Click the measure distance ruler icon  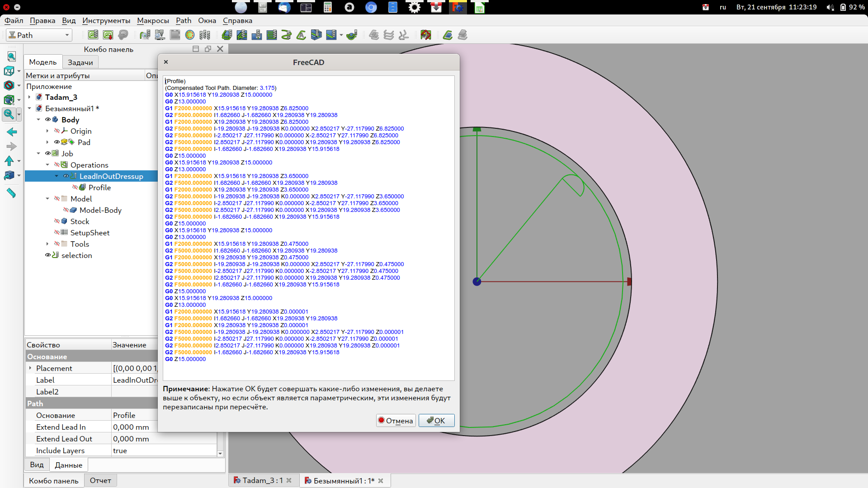pos(11,193)
